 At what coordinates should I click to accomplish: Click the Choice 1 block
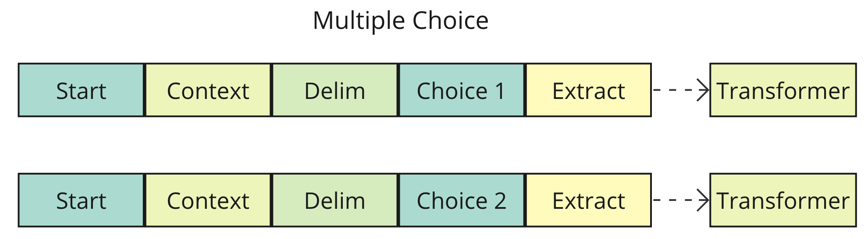[x=461, y=91]
